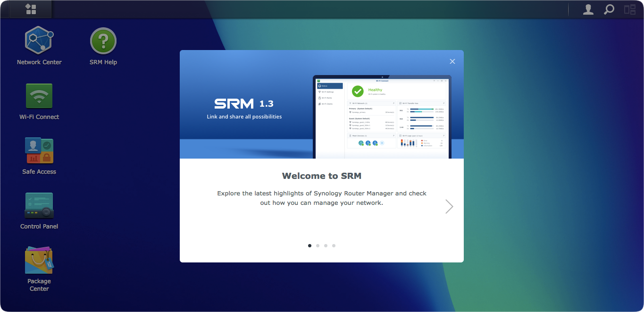Screen dimensions: 644x312
Task: Open Control Panel from the desktop
Action: (x=39, y=211)
